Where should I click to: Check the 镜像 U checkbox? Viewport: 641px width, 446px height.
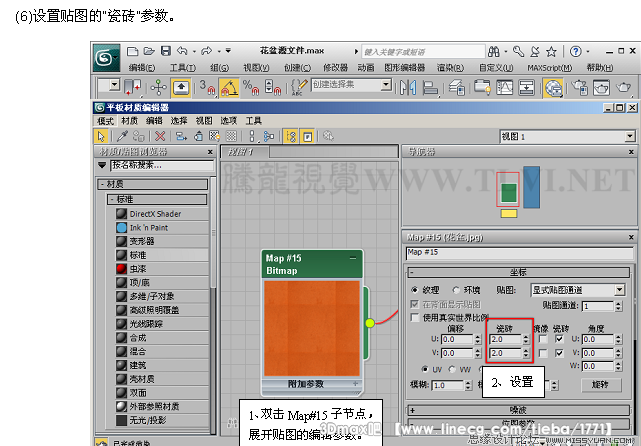(543, 339)
